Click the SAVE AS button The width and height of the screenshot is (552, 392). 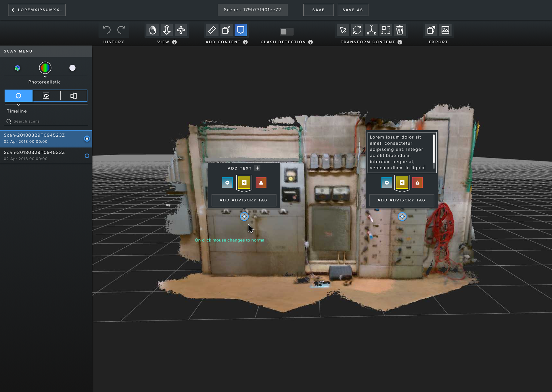pos(353,10)
